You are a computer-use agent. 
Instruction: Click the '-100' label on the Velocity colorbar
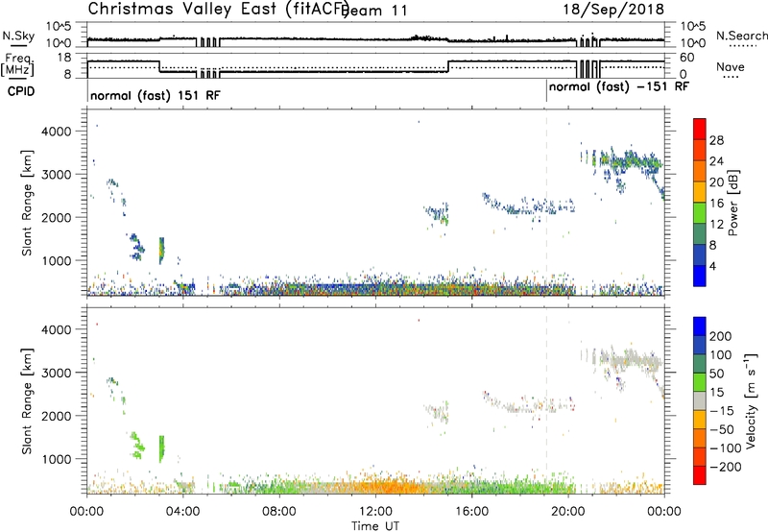(x=726, y=447)
